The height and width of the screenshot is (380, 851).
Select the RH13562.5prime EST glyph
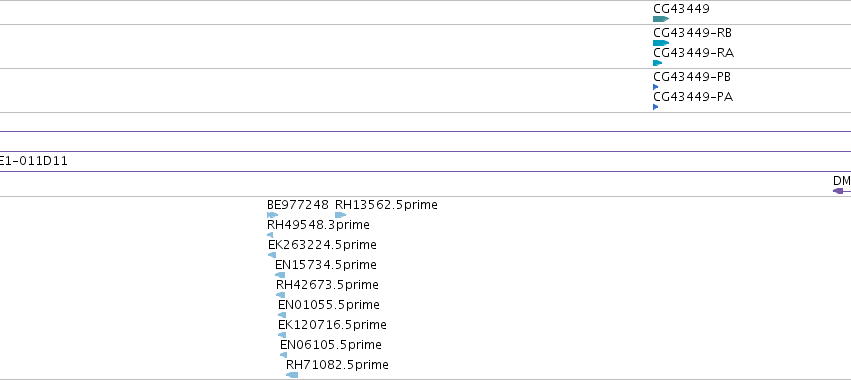340,215
